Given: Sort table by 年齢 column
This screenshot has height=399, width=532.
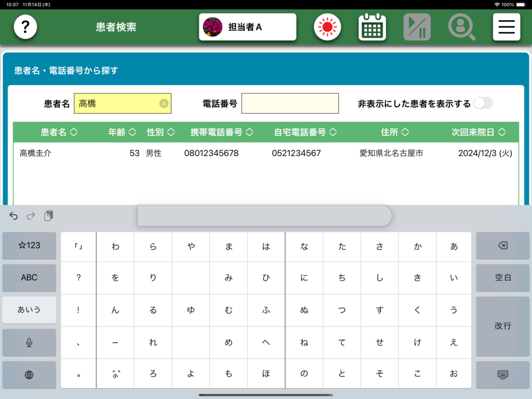Looking at the screenshot, I should [x=122, y=132].
